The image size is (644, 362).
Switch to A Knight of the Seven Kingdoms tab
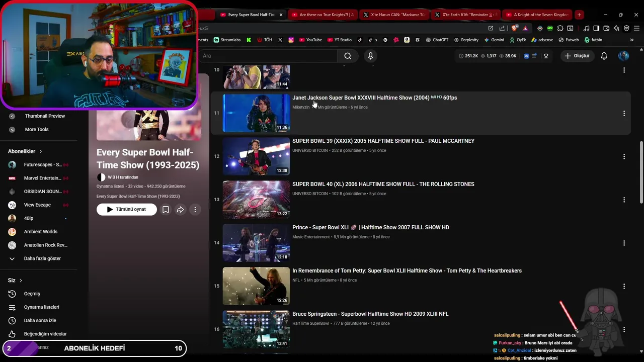coord(536,15)
